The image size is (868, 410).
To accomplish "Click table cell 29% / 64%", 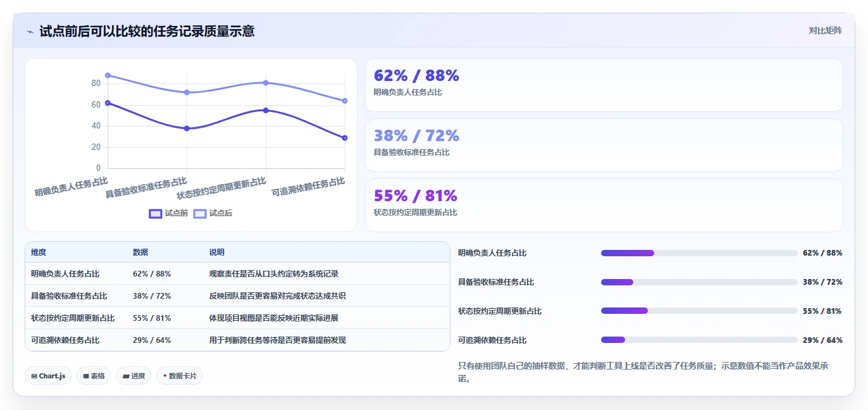I will pyautogui.click(x=152, y=340).
